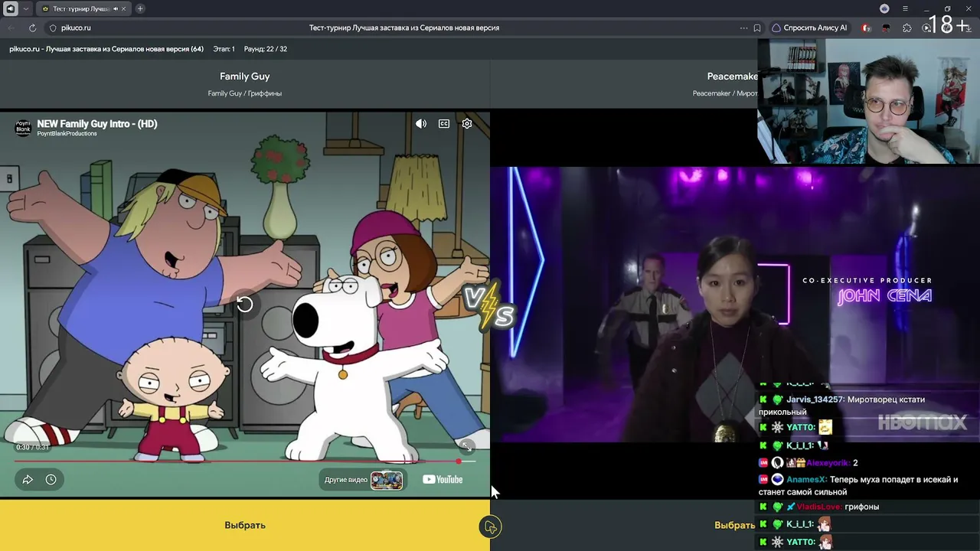The width and height of the screenshot is (980, 551).
Task: Open the video on YouTube via logo
Action: [443, 480]
